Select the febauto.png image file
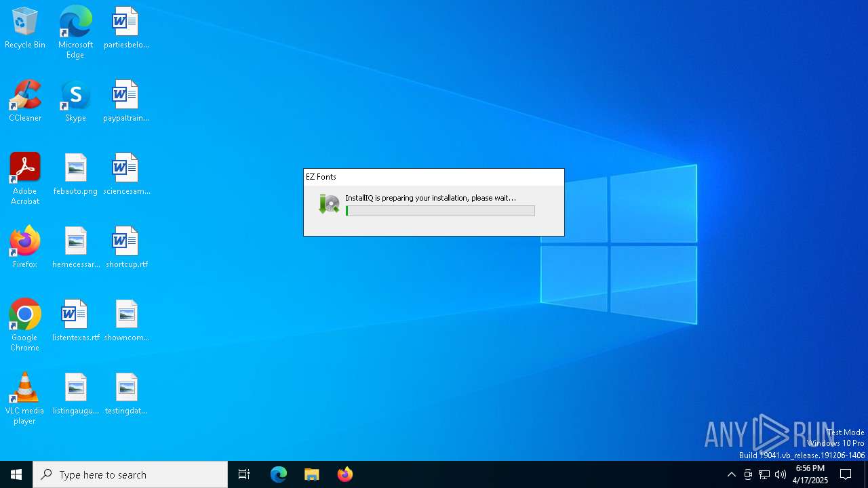The height and width of the screenshot is (488, 868). 75,174
